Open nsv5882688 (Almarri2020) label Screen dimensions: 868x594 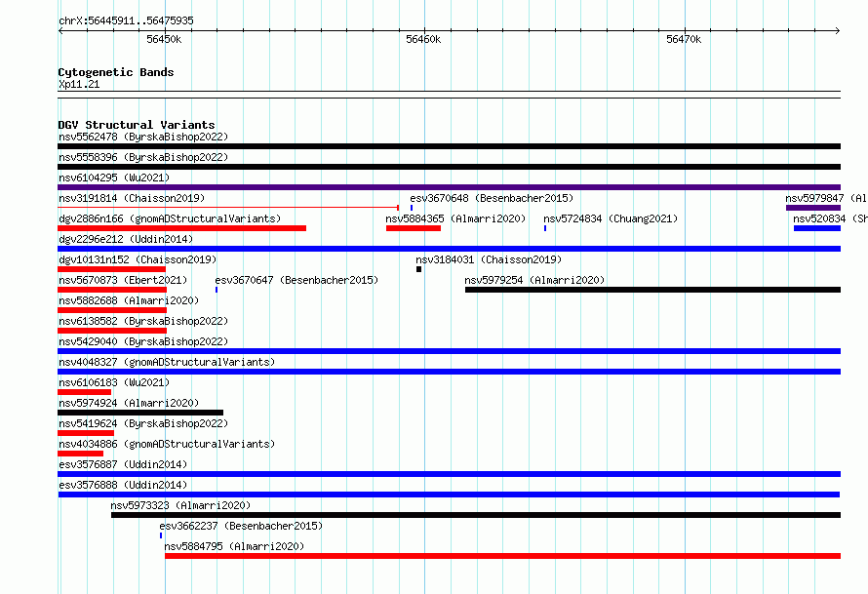(x=129, y=300)
